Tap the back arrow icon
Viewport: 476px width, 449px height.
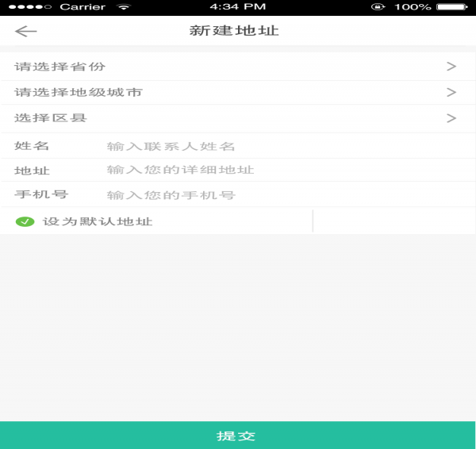pos(26,31)
